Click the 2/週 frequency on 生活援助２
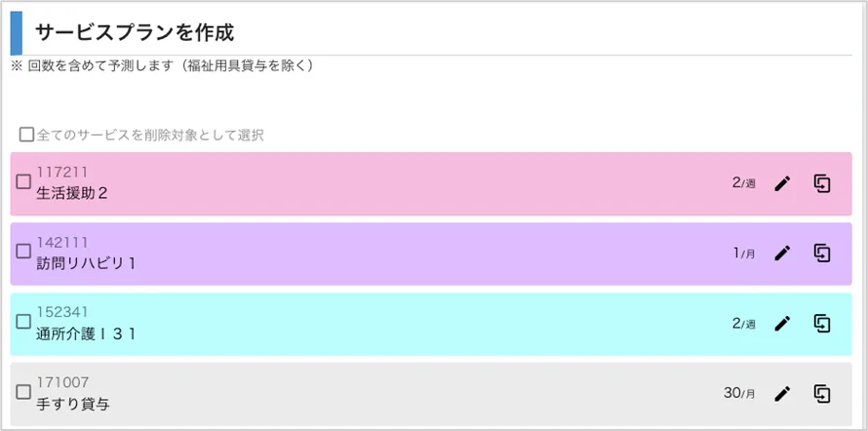This screenshot has height=431, width=868. (x=743, y=182)
